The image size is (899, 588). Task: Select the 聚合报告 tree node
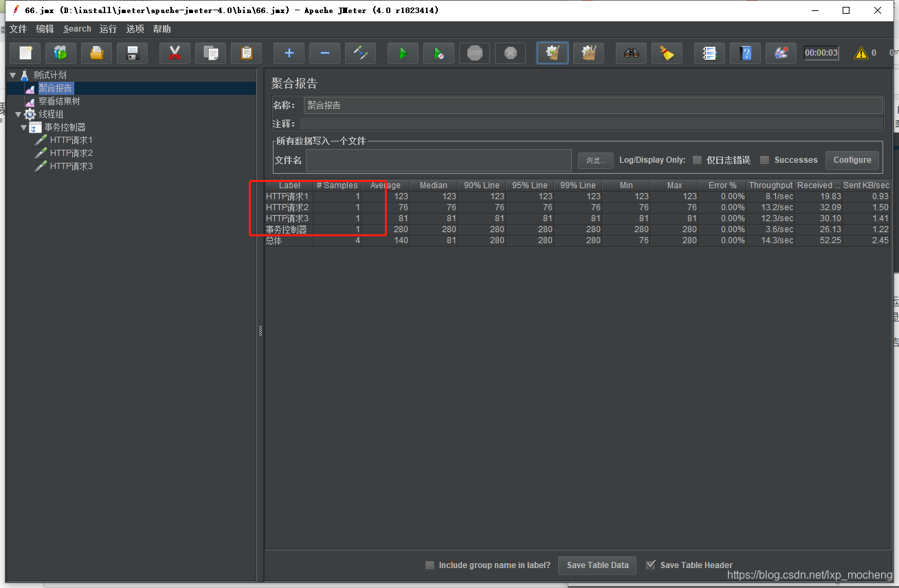55,88
